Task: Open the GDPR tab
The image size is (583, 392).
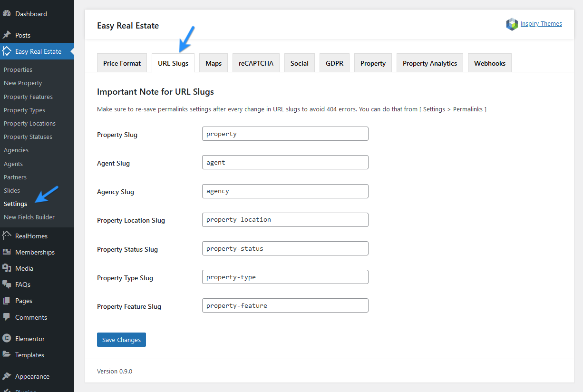Action: click(x=334, y=63)
